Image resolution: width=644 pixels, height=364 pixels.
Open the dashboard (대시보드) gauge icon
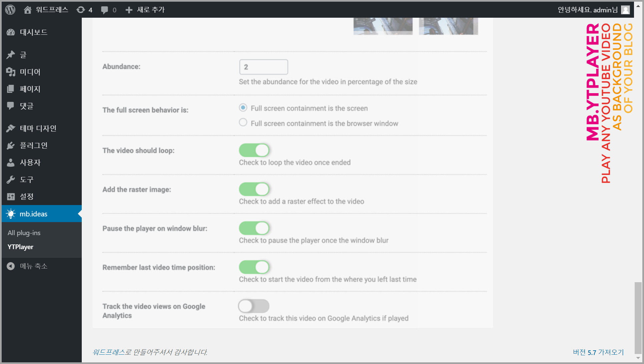click(11, 32)
